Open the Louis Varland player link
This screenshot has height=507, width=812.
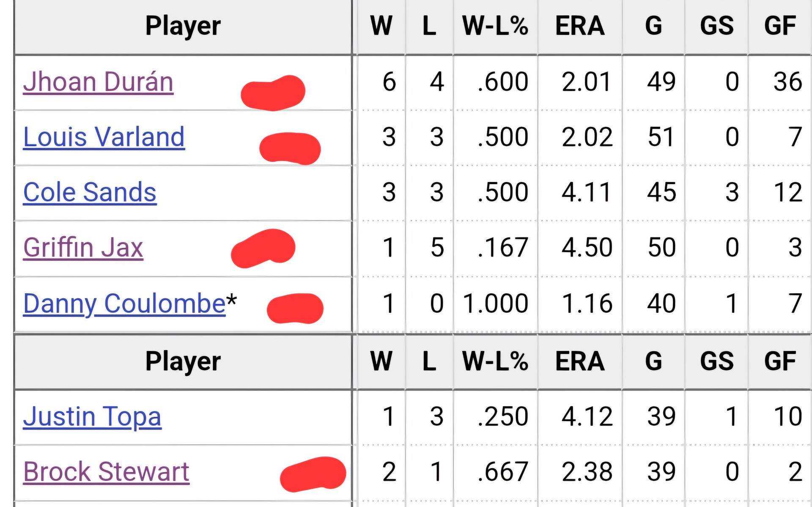pos(104,137)
